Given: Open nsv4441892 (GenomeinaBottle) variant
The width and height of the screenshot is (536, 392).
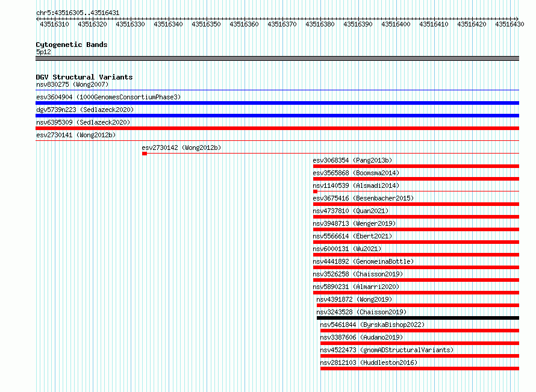Looking at the screenshot, I should [x=363, y=261].
